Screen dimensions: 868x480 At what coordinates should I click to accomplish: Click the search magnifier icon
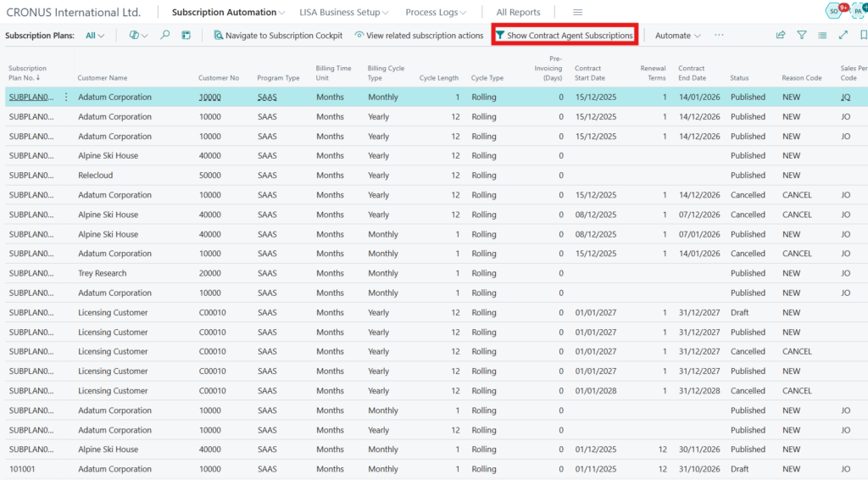coord(165,36)
